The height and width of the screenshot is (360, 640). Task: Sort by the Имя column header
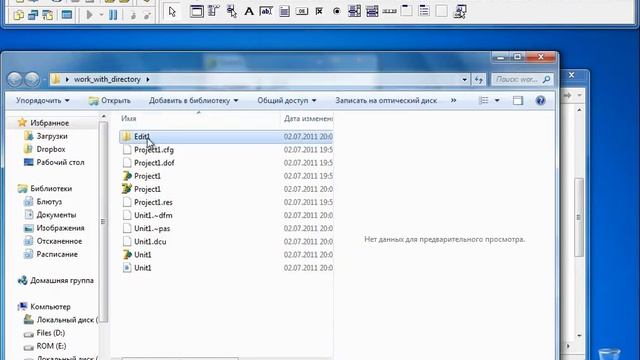click(x=129, y=118)
